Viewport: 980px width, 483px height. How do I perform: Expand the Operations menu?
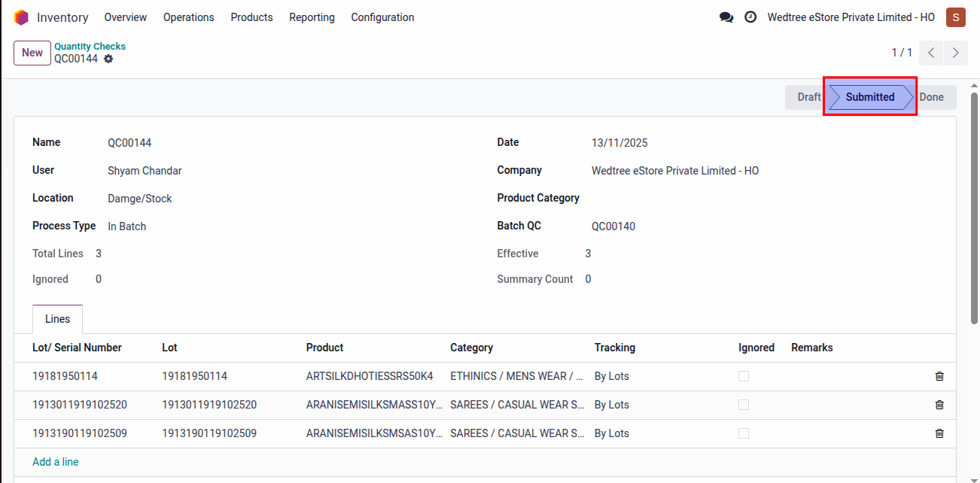188,17
